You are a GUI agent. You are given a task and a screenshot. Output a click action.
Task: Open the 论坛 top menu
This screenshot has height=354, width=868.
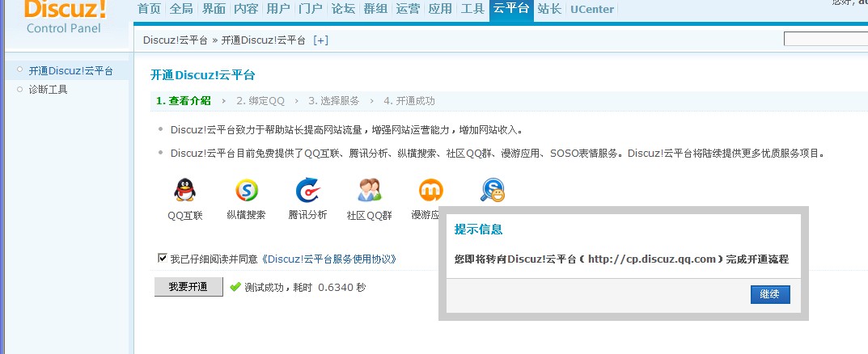click(x=343, y=9)
